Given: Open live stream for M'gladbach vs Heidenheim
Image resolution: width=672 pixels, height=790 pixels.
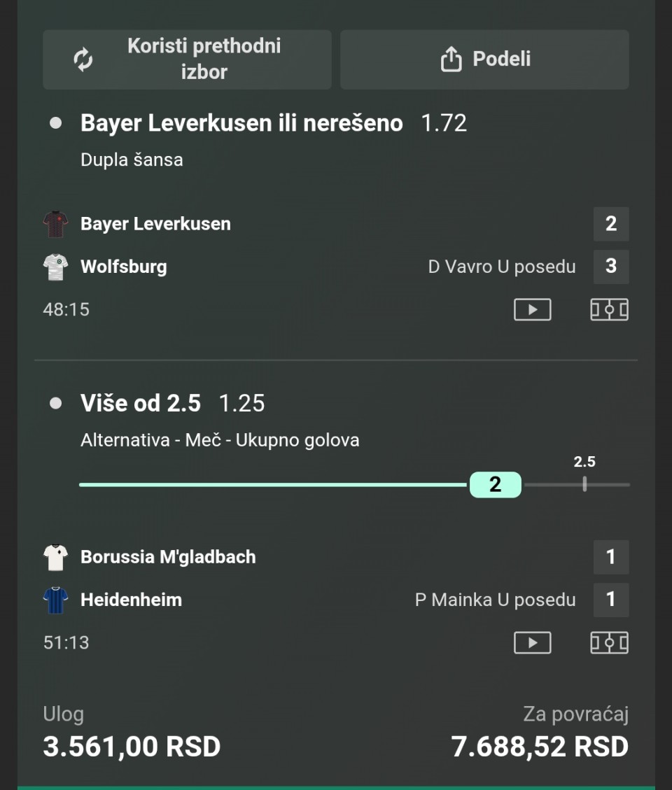Looking at the screenshot, I should click(532, 642).
